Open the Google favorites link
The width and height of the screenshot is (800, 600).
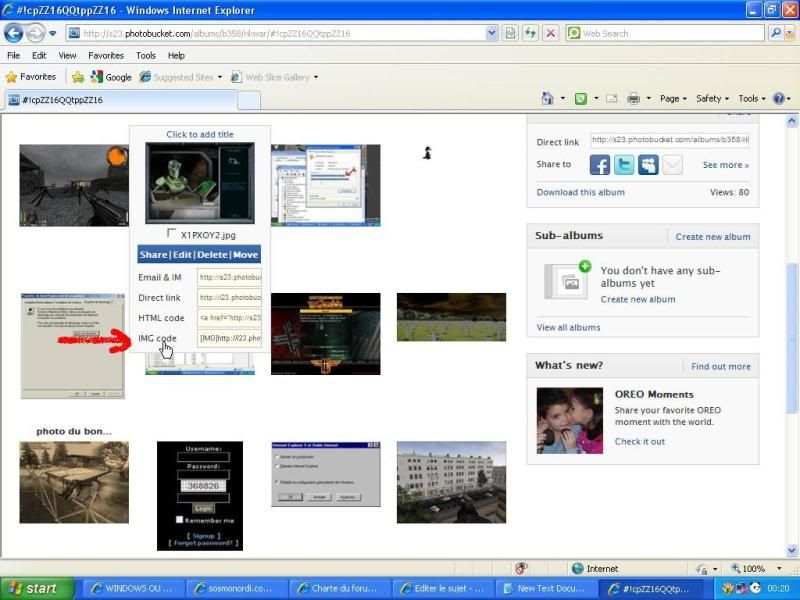click(111, 77)
